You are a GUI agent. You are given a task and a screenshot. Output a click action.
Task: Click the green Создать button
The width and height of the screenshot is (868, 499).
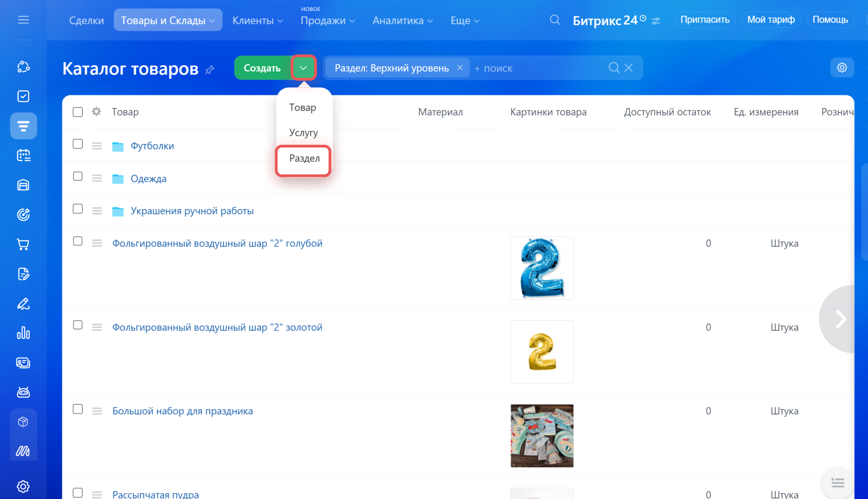pyautogui.click(x=262, y=68)
